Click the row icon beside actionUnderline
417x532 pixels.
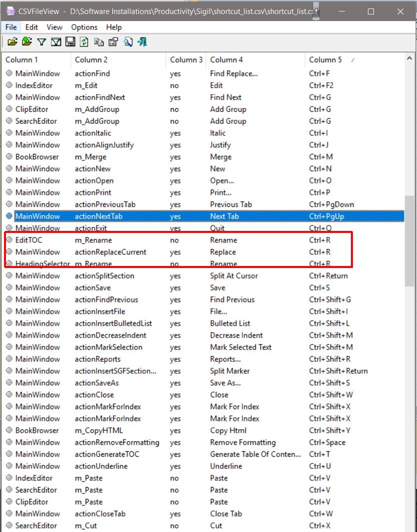pos(9,465)
